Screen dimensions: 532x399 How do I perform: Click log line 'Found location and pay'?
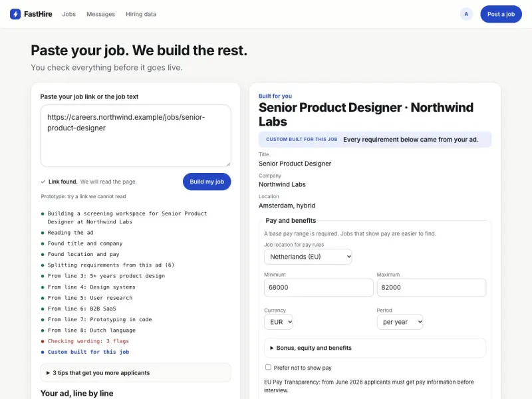pos(83,255)
